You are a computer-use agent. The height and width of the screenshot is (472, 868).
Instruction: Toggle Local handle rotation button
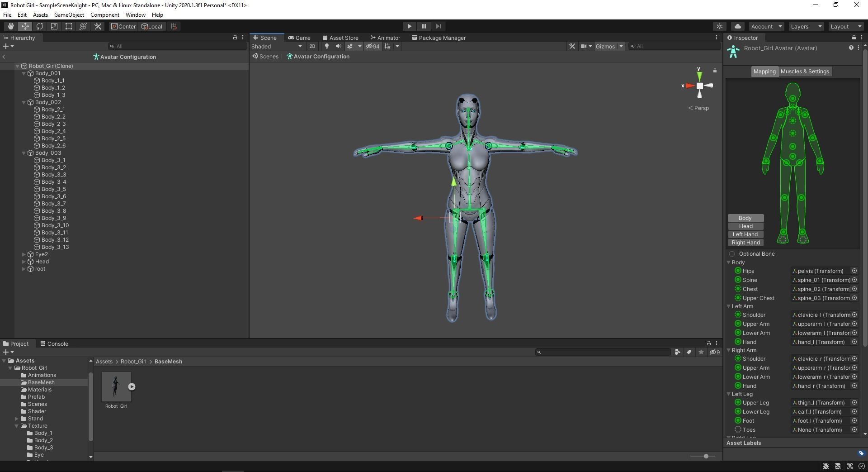152,26
